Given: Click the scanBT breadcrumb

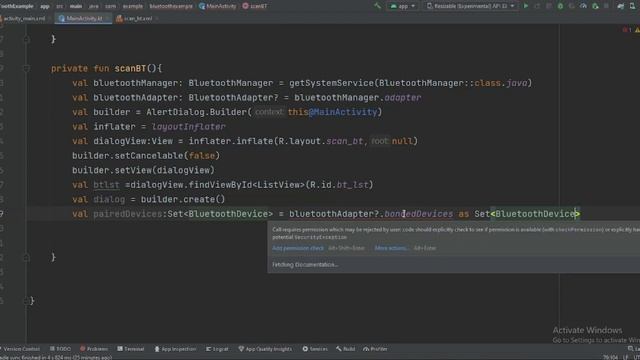Looking at the screenshot, I should (255, 6).
